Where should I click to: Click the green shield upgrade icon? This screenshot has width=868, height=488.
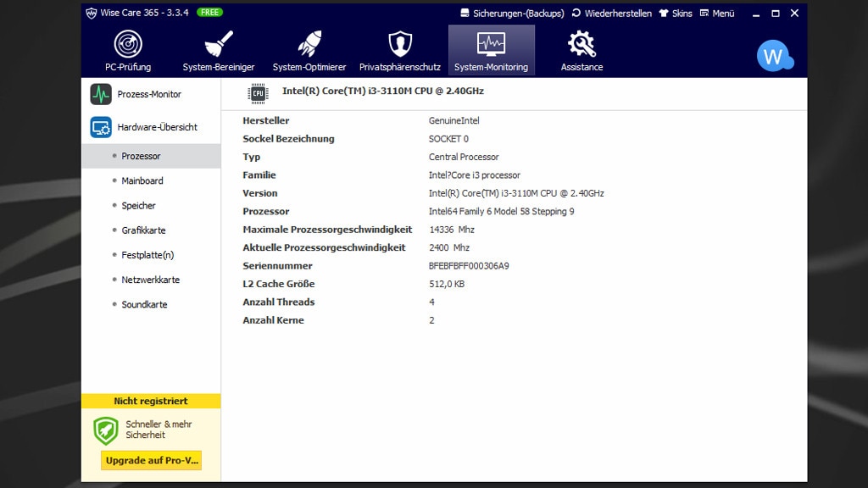click(x=106, y=430)
